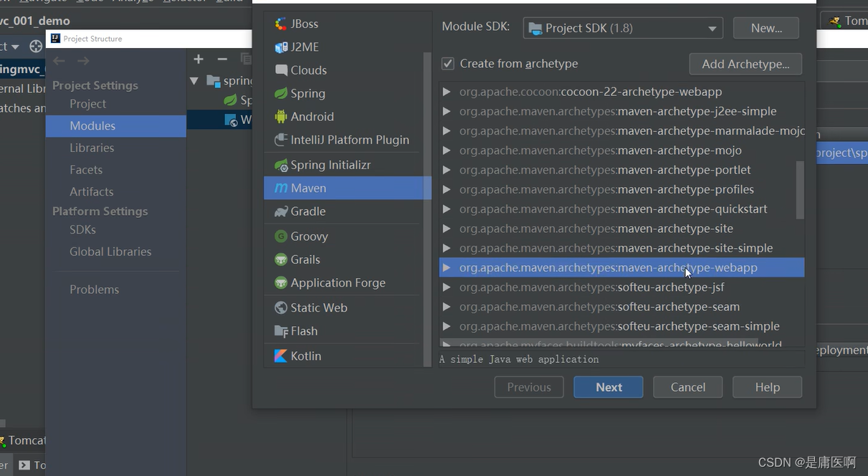
Task: Click Add Archetype... button
Action: tap(745, 64)
